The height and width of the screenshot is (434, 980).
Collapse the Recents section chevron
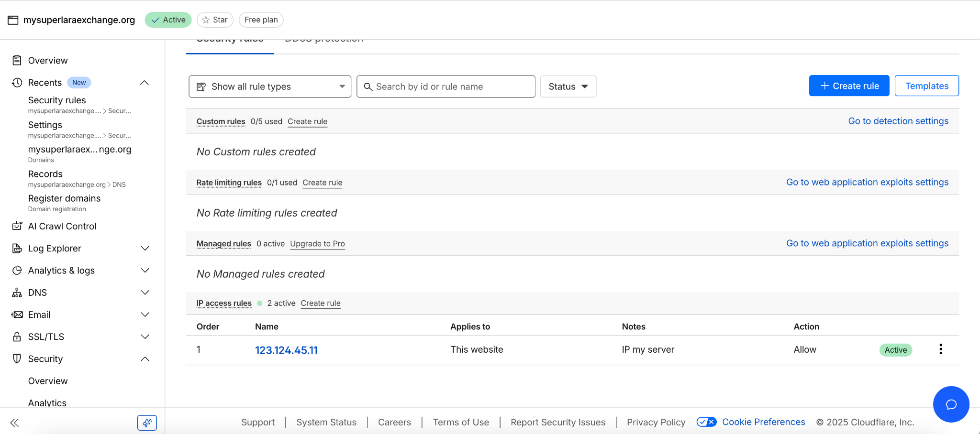145,83
